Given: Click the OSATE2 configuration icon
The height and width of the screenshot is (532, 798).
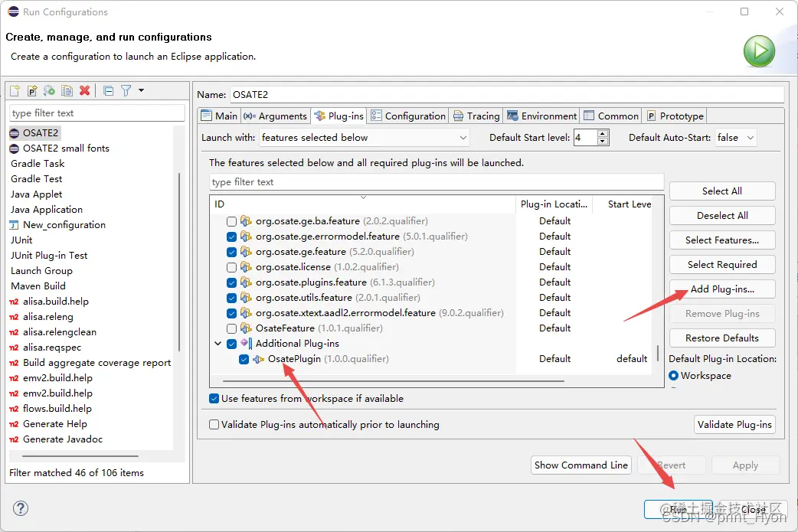Looking at the screenshot, I should point(15,133).
